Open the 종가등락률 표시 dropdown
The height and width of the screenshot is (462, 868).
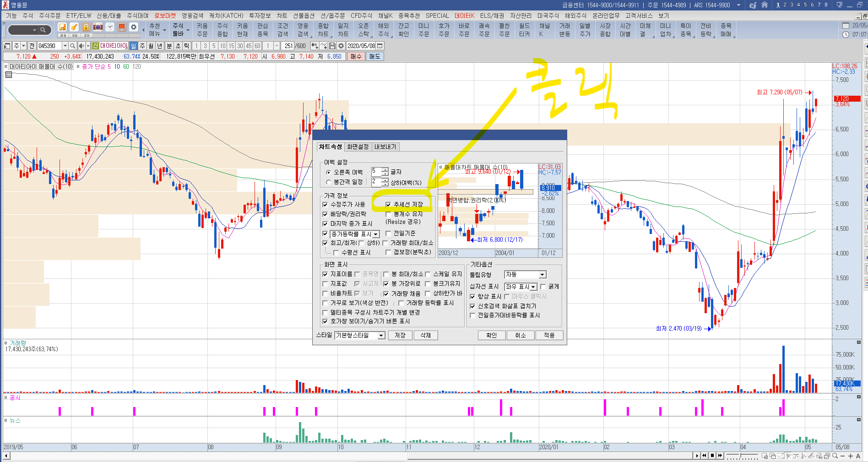click(375, 234)
